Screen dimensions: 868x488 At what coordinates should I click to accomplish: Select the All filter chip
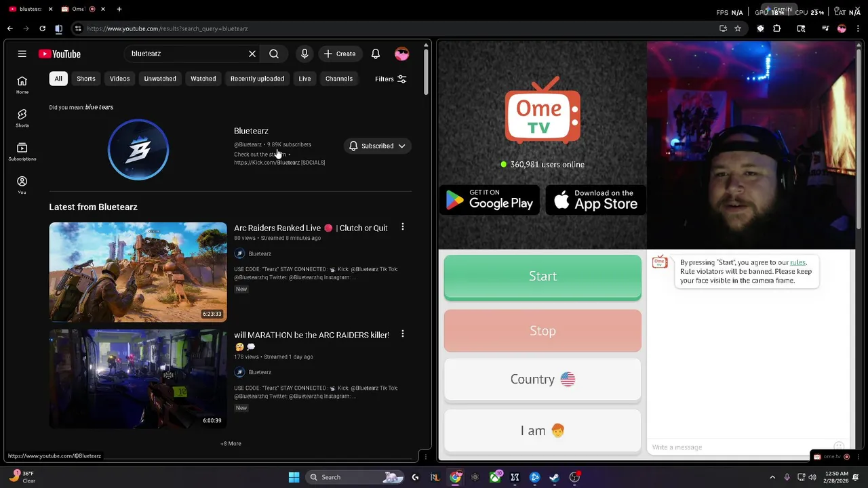(58, 79)
